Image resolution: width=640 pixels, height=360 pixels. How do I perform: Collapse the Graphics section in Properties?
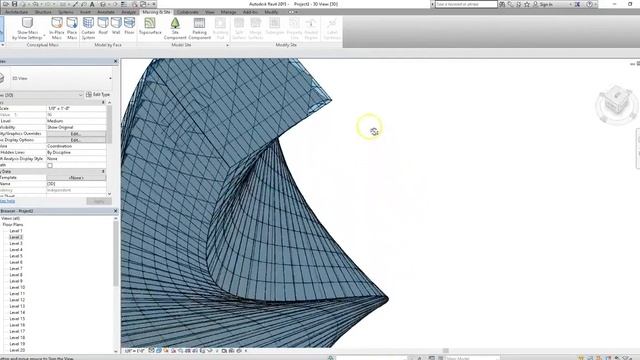pyautogui.click(x=103, y=102)
